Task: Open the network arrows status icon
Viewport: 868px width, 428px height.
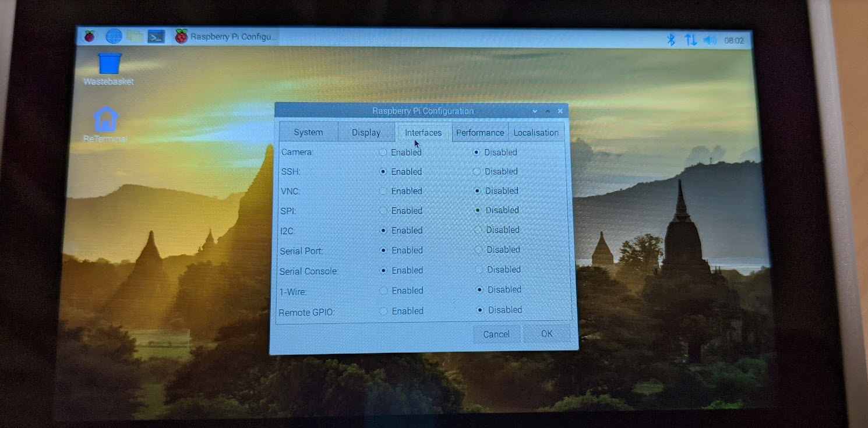Action: pyautogui.click(x=690, y=40)
